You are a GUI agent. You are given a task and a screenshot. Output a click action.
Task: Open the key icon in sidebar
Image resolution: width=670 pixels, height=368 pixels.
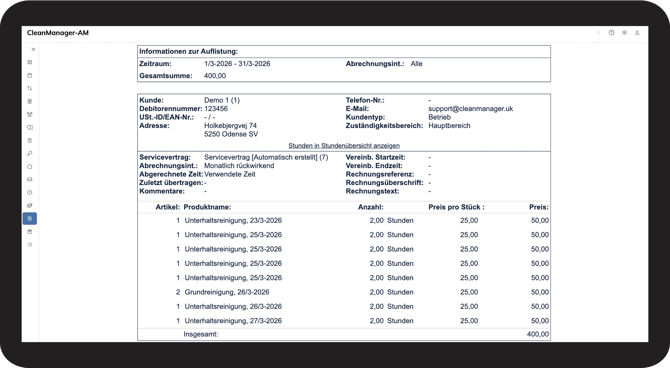29,153
